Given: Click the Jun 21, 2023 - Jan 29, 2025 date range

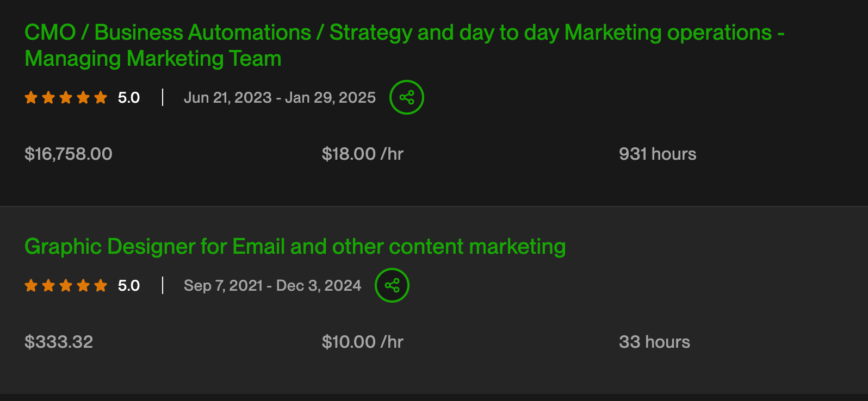Looking at the screenshot, I should (x=280, y=98).
